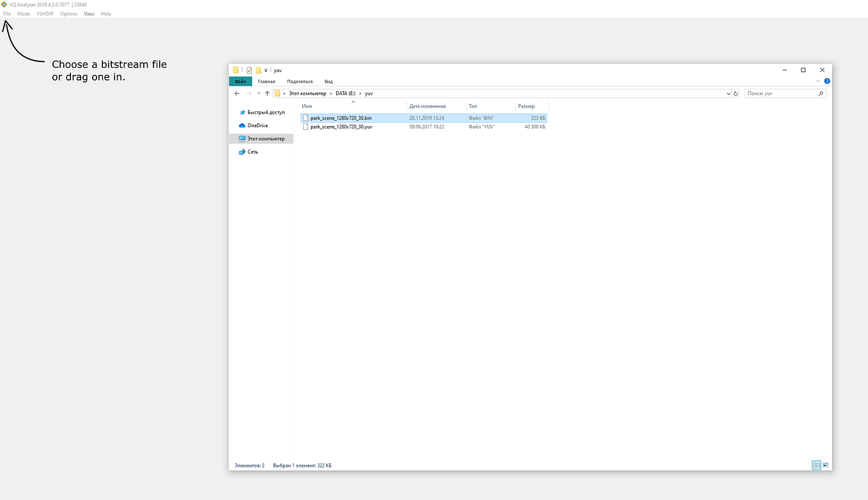
Task: Click DATA (E:) in the breadcrumb path
Action: click(345, 93)
